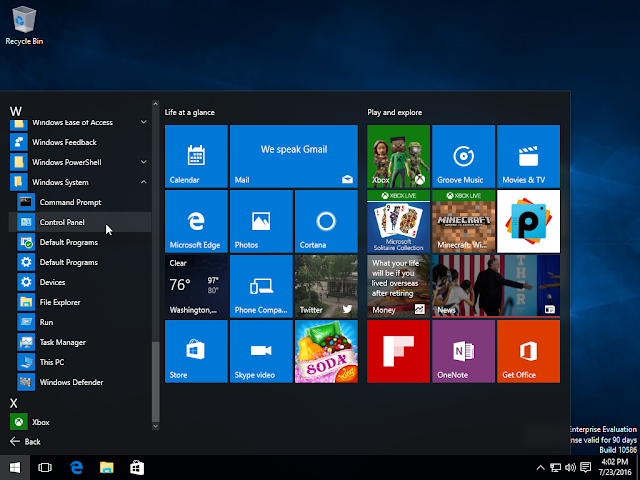Open Task View on the taskbar
The width and height of the screenshot is (640, 480).
(45, 468)
